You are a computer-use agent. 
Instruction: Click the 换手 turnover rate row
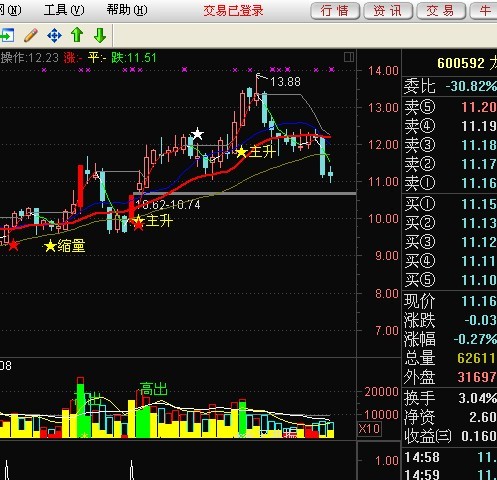click(x=450, y=398)
